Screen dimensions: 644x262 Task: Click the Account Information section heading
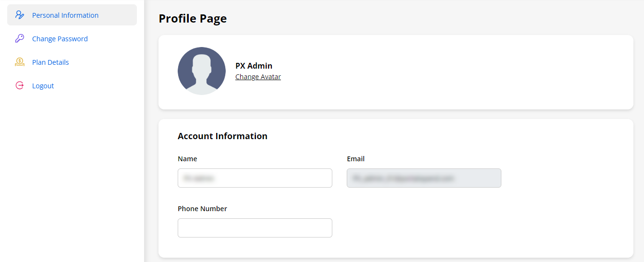(222, 136)
